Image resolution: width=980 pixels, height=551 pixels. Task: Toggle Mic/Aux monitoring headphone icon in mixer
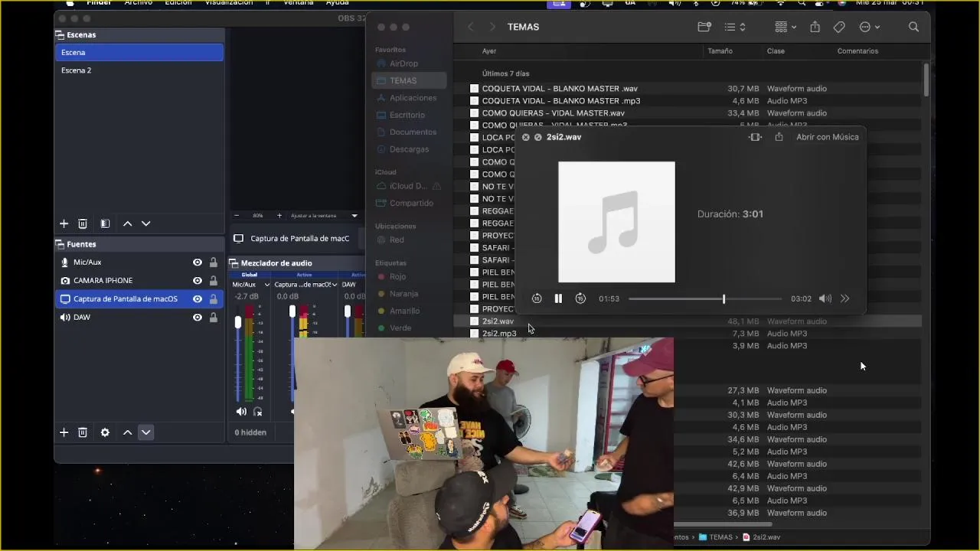tap(258, 412)
